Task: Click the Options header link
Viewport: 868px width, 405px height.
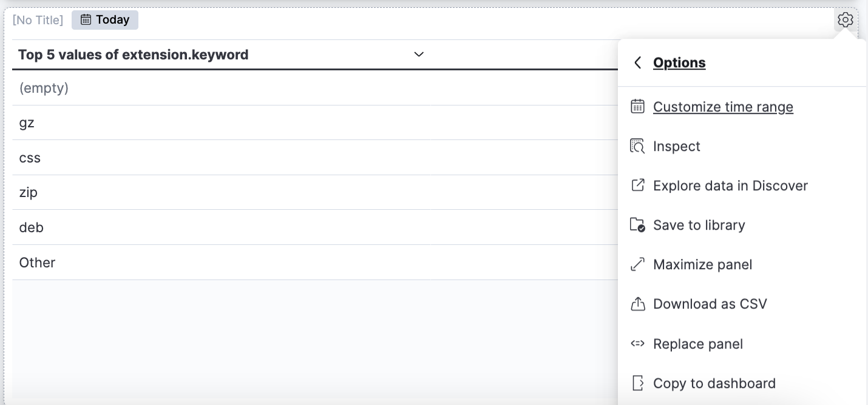Action: tap(679, 62)
